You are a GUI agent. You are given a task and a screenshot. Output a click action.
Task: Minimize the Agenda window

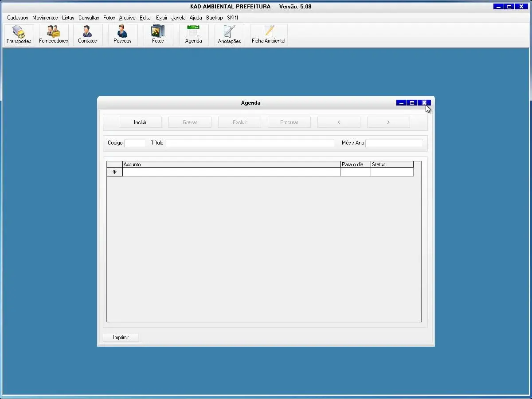(x=401, y=103)
